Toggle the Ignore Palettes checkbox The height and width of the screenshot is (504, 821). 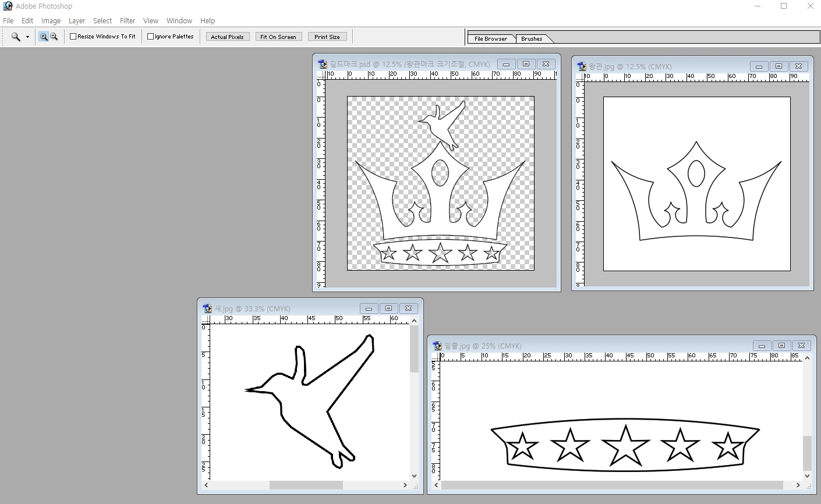click(151, 37)
